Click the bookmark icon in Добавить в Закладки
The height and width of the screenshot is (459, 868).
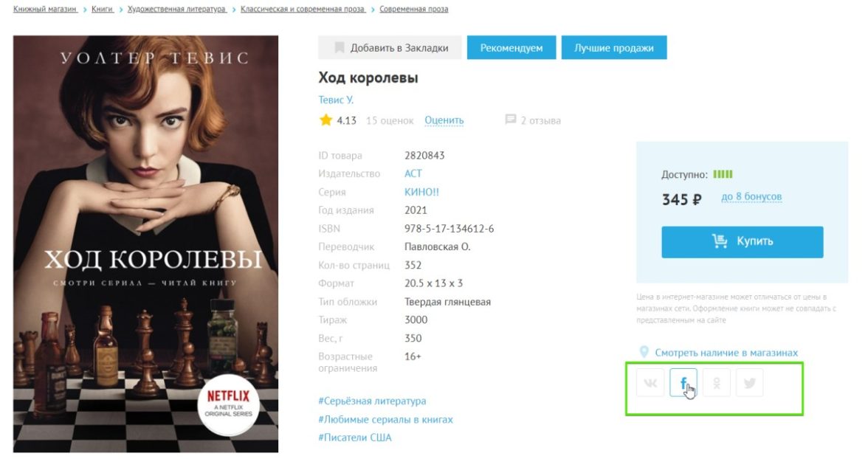(340, 48)
